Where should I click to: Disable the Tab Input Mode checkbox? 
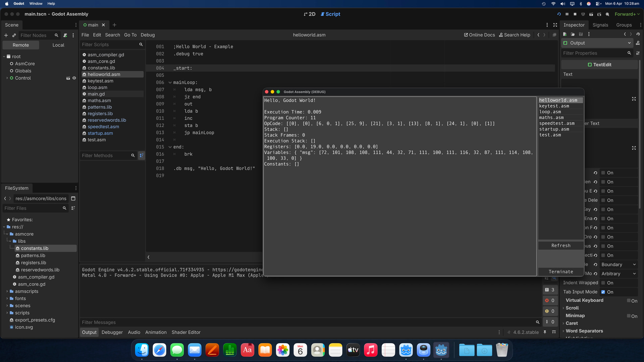coord(603,292)
